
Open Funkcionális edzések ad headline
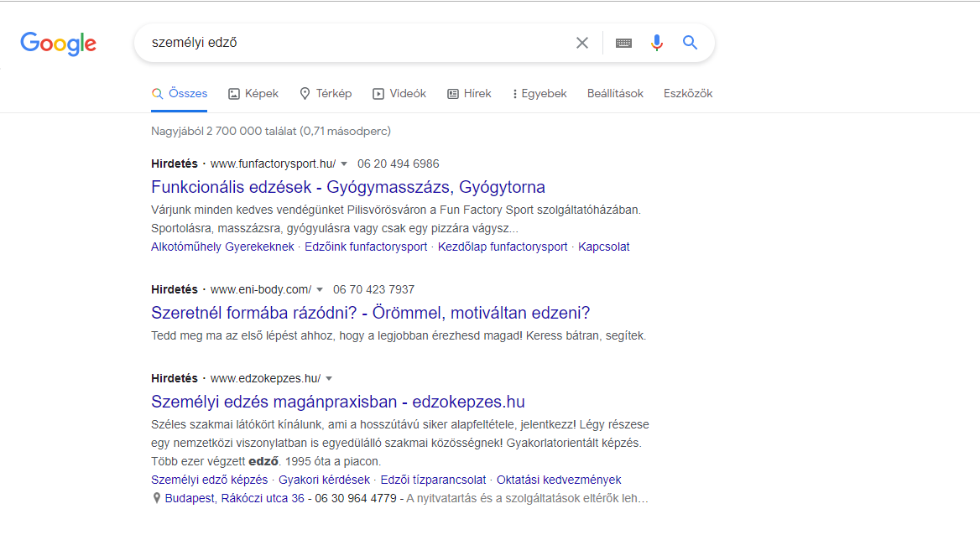[348, 187]
